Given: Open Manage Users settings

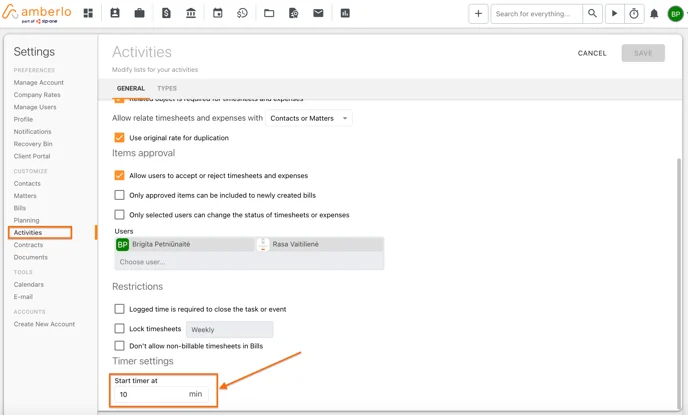Looking at the screenshot, I should (35, 107).
